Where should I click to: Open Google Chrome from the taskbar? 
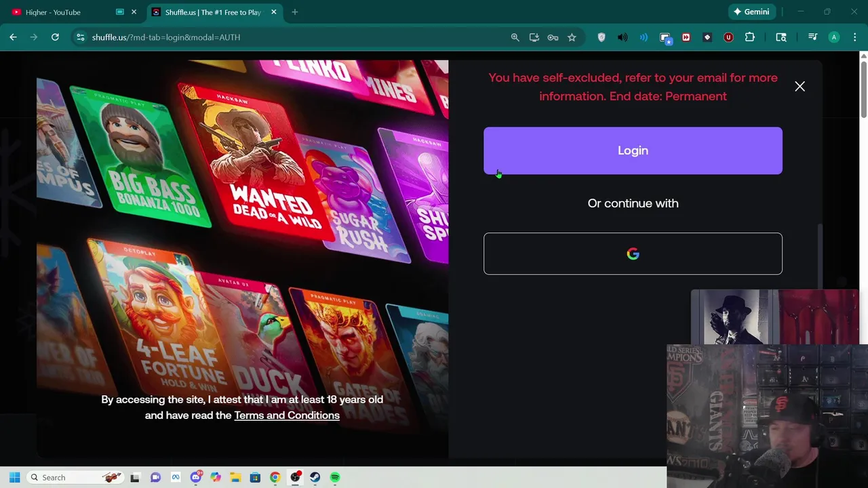coord(275,477)
